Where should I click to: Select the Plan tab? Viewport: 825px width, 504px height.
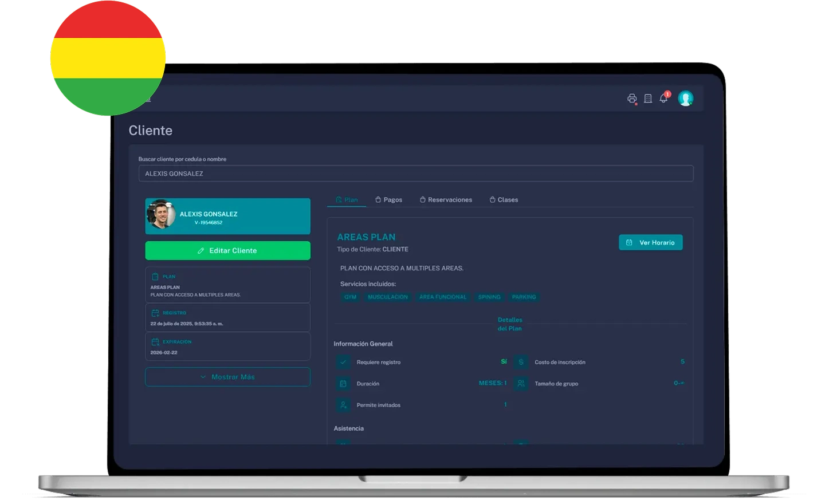pos(347,200)
